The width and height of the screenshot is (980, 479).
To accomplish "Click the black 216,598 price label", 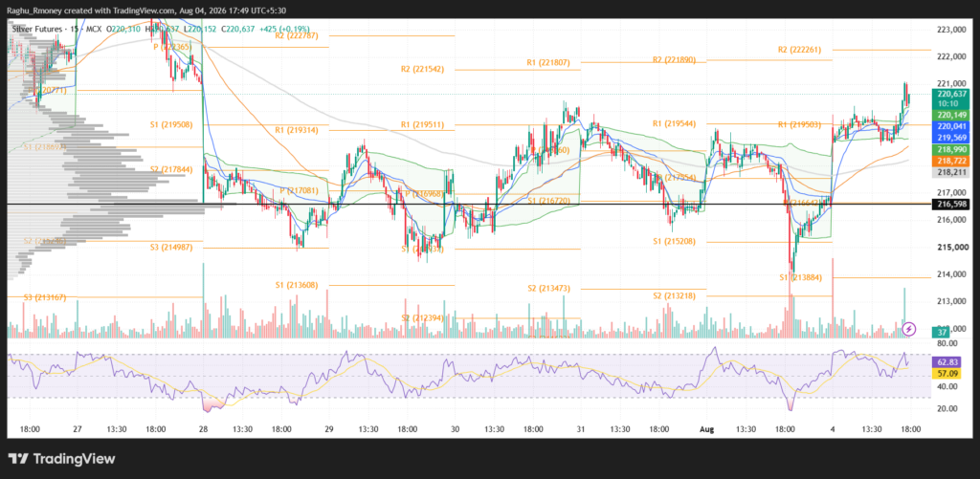I will (950, 204).
